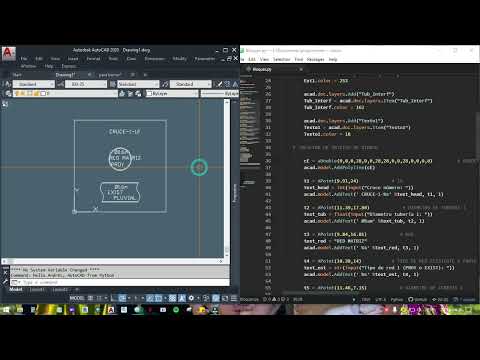Viewport: 480px width, 360px height.
Task: Select the CRUCE-1-10 text in drawing
Action: pos(125,132)
